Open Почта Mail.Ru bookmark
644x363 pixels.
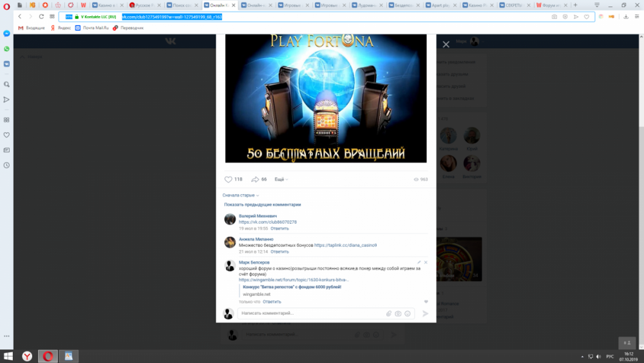[92, 28]
